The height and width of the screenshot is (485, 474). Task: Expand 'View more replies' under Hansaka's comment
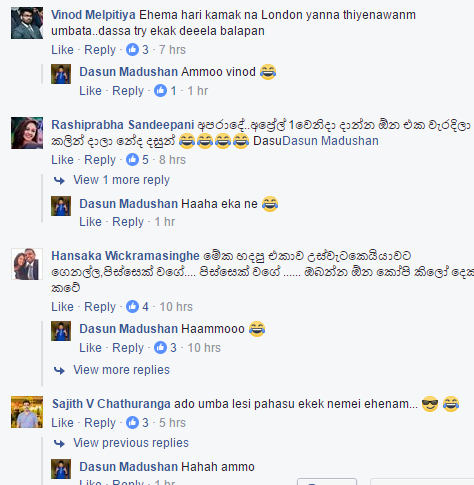point(121,370)
